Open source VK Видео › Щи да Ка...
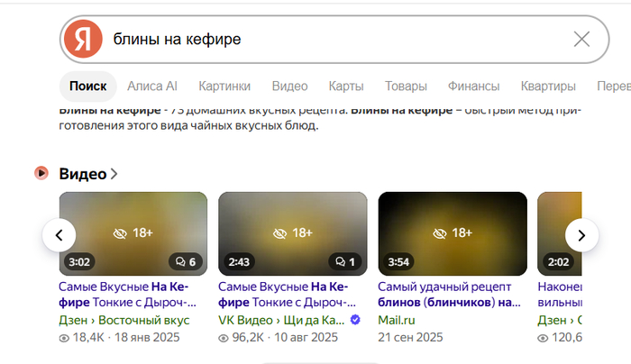The width and height of the screenshot is (631, 364). (x=281, y=320)
